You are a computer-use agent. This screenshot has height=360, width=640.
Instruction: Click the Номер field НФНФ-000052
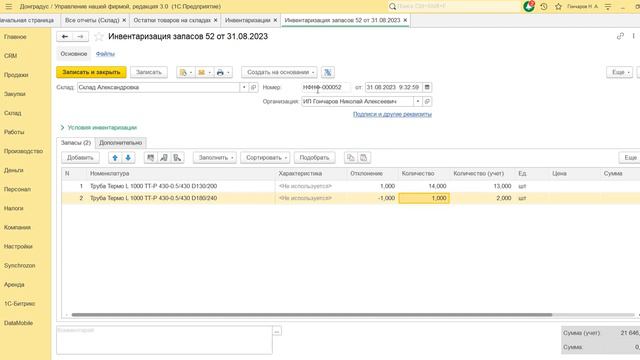(325, 87)
